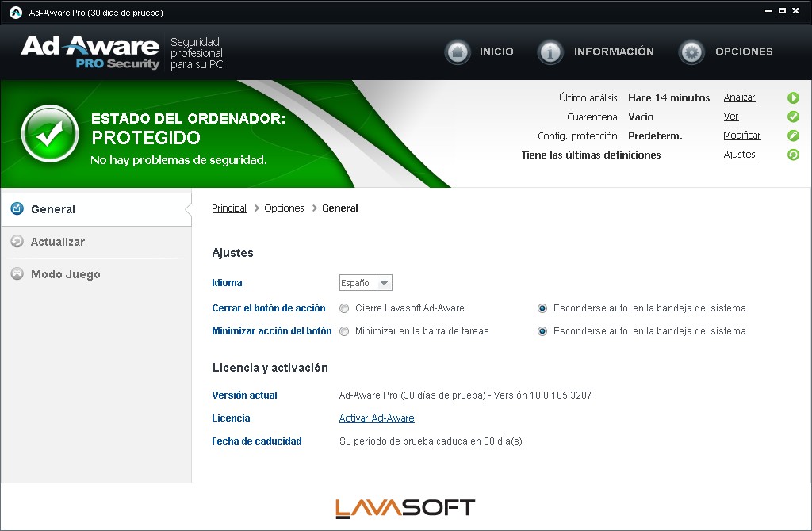Click the Información round info icon
812x531 pixels.
(550, 52)
